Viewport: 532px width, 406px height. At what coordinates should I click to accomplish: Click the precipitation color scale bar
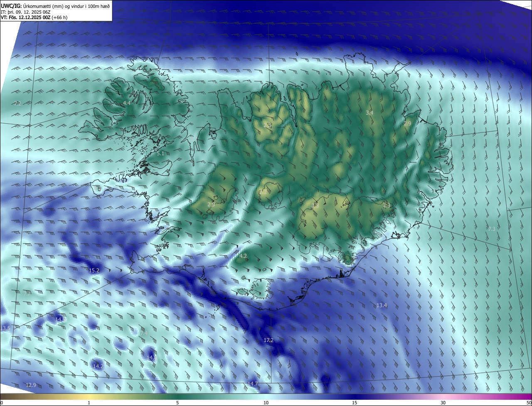266,396
